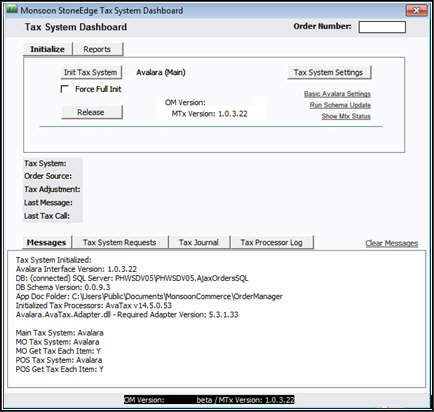Click the 'MTx Version: 1.0.3.22' text

[210, 114]
